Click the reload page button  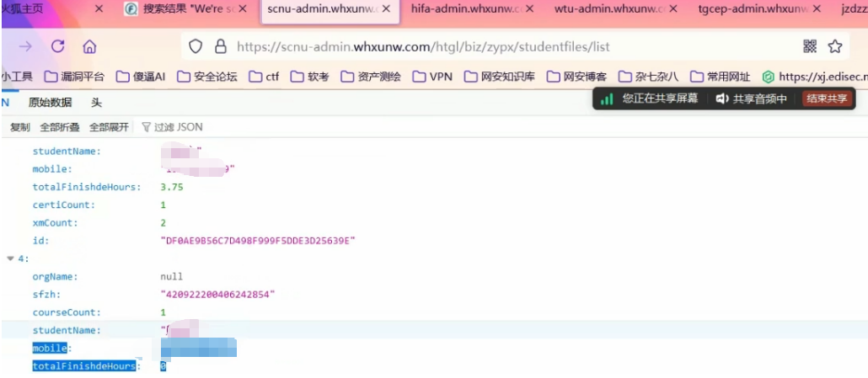[58, 46]
